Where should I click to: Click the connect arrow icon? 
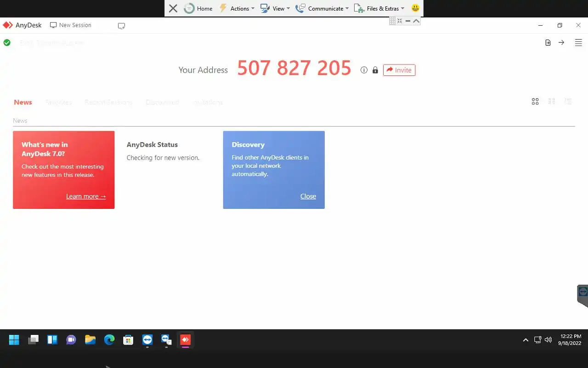tap(561, 42)
